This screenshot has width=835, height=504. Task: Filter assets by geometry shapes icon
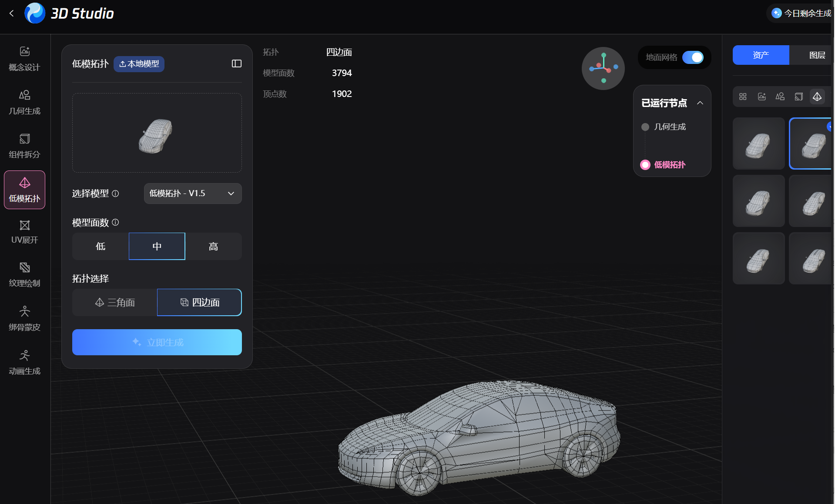[780, 97]
